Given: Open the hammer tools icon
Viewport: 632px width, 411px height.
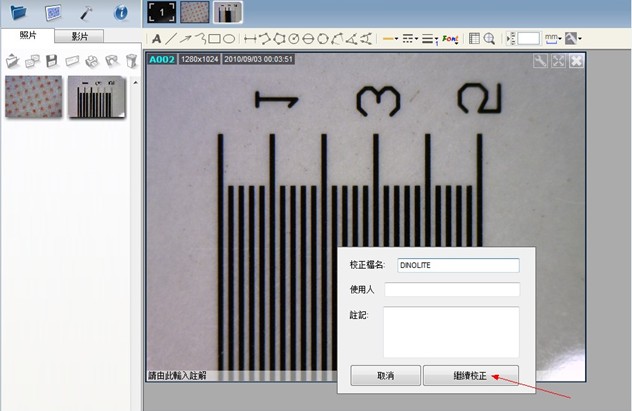Looking at the screenshot, I should click(87, 13).
